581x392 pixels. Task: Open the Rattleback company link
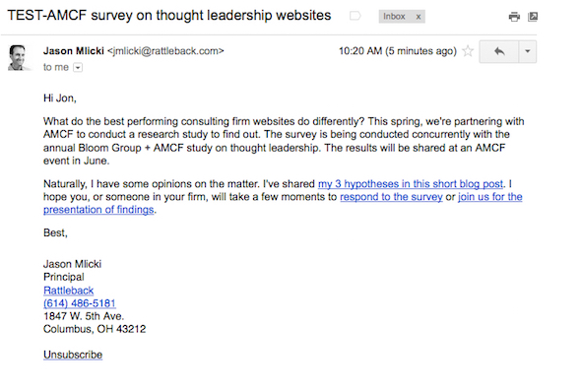click(x=69, y=291)
